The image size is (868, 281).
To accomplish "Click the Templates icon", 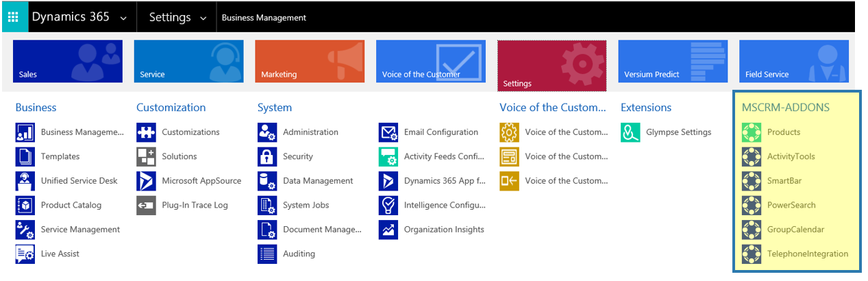I will pos(25,157).
